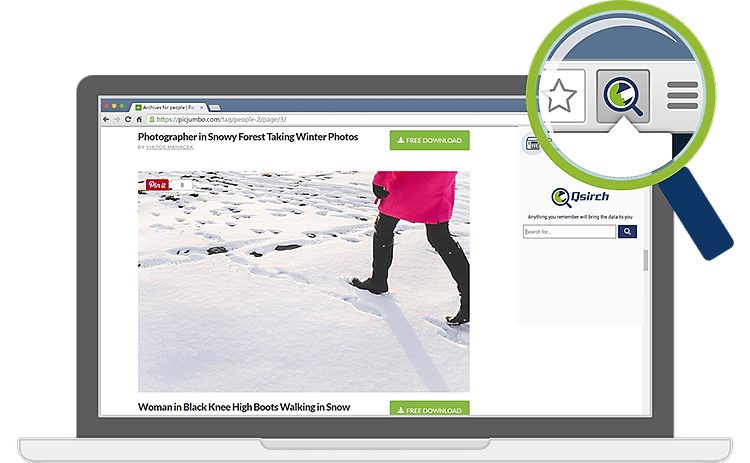Click the magnified Qsirch extension icon
Image resolution: width=750 pixels, height=463 pixels.
point(623,96)
